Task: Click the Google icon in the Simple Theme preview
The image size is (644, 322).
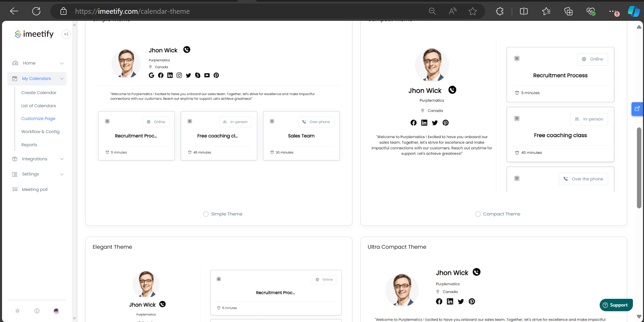Action: (152, 75)
